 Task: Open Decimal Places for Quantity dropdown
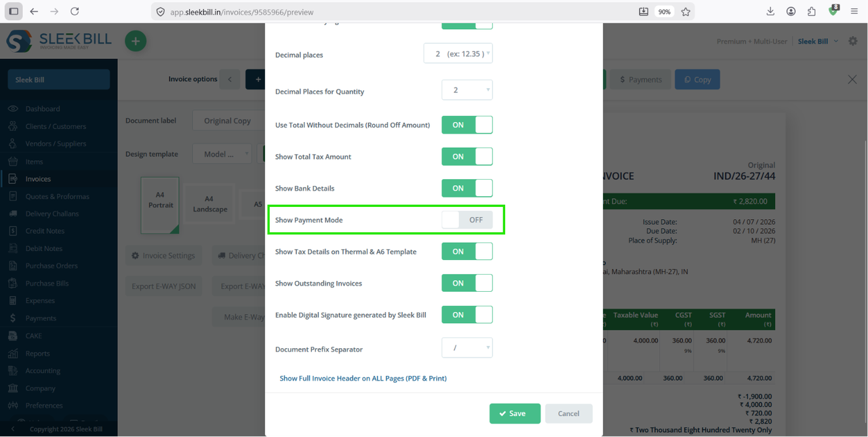tap(467, 90)
